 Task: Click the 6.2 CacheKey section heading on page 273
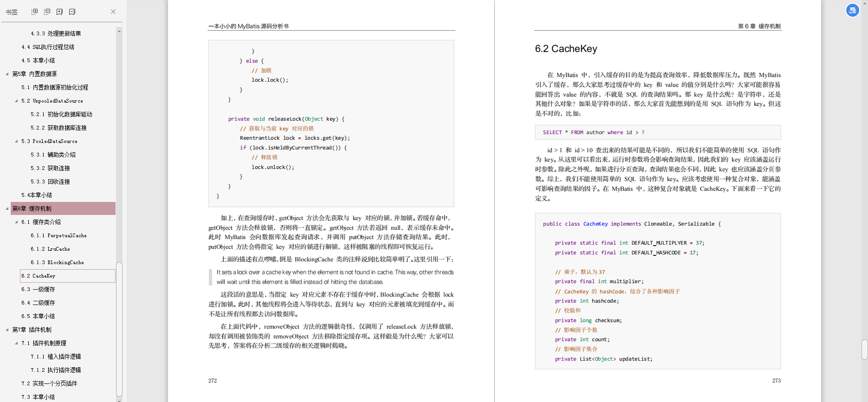(x=566, y=49)
